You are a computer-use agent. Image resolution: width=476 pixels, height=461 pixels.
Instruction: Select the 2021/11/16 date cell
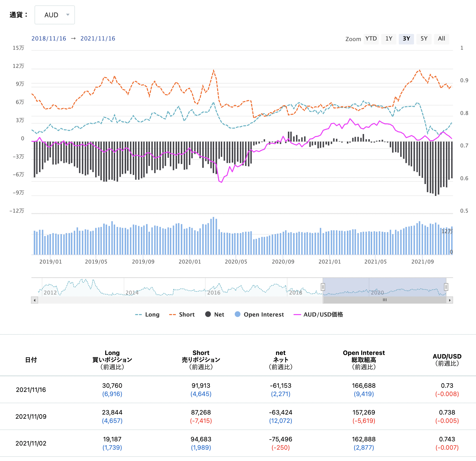pyautogui.click(x=31, y=390)
